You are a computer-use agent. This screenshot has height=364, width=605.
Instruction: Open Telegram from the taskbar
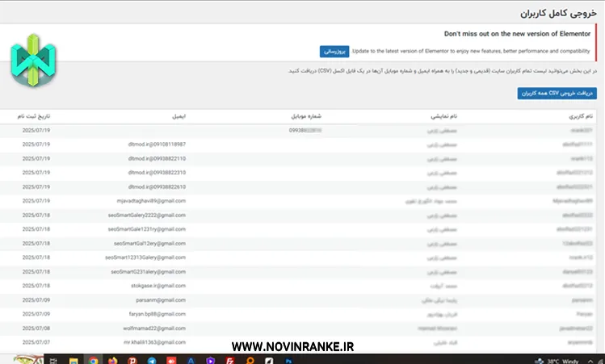152,360
